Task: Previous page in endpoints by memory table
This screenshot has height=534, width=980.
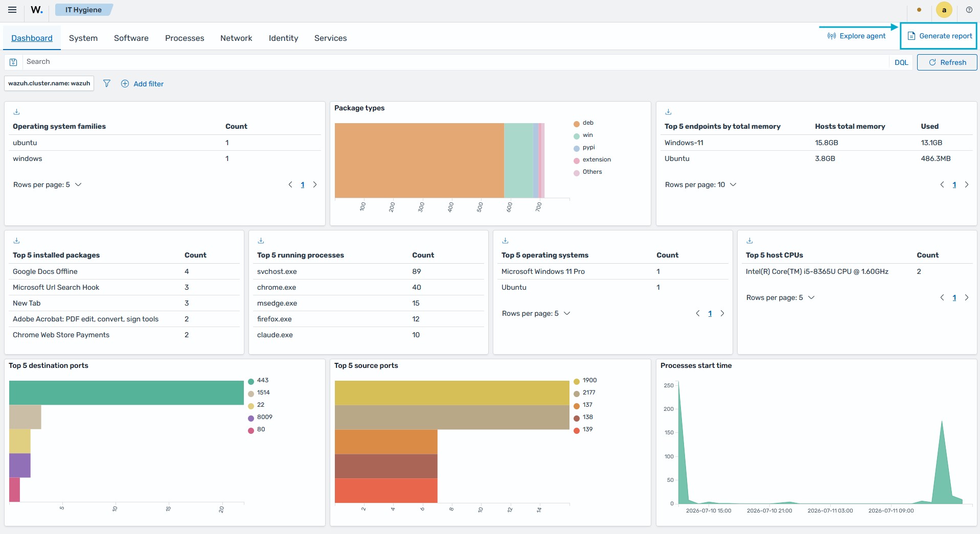Action: [x=942, y=184]
